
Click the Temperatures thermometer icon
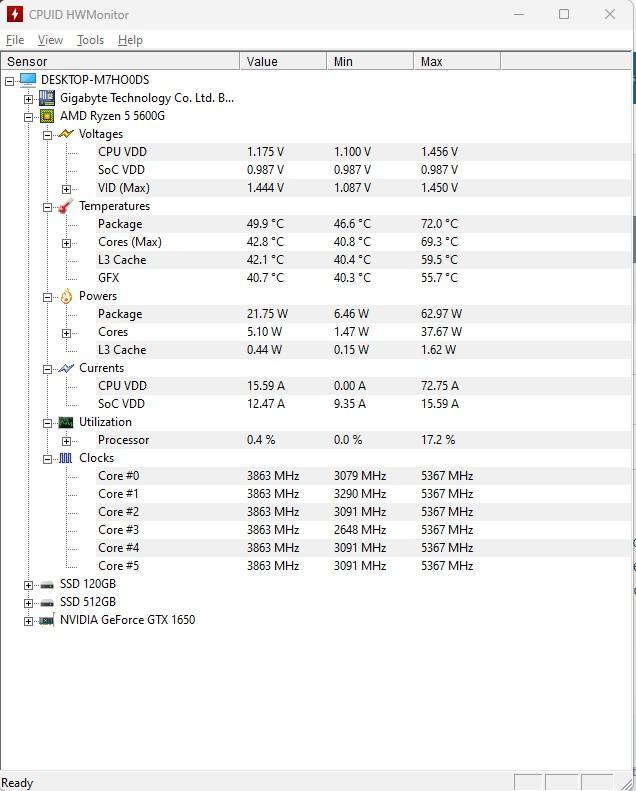[x=66, y=206]
